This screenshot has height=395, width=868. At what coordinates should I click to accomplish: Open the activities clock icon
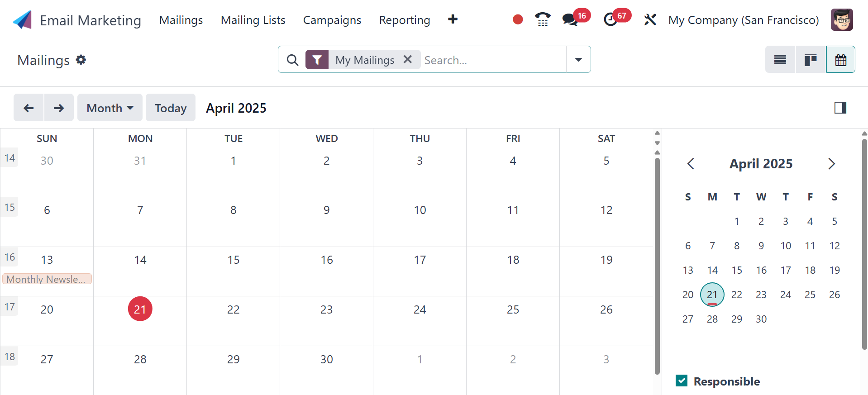pos(610,19)
